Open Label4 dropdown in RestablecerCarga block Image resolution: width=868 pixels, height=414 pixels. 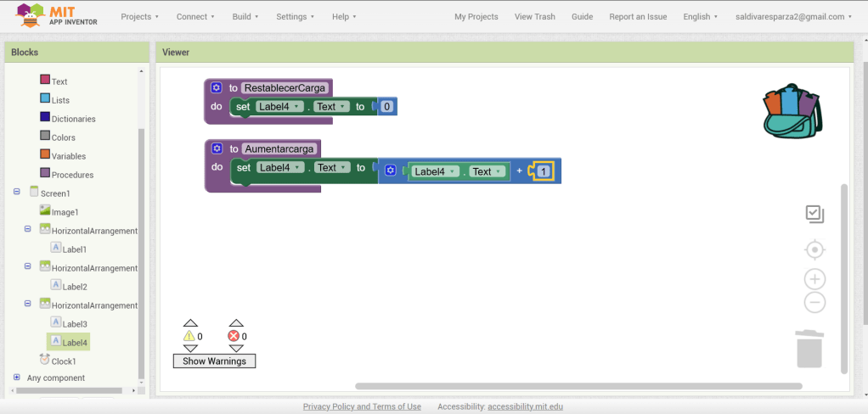(279, 107)
